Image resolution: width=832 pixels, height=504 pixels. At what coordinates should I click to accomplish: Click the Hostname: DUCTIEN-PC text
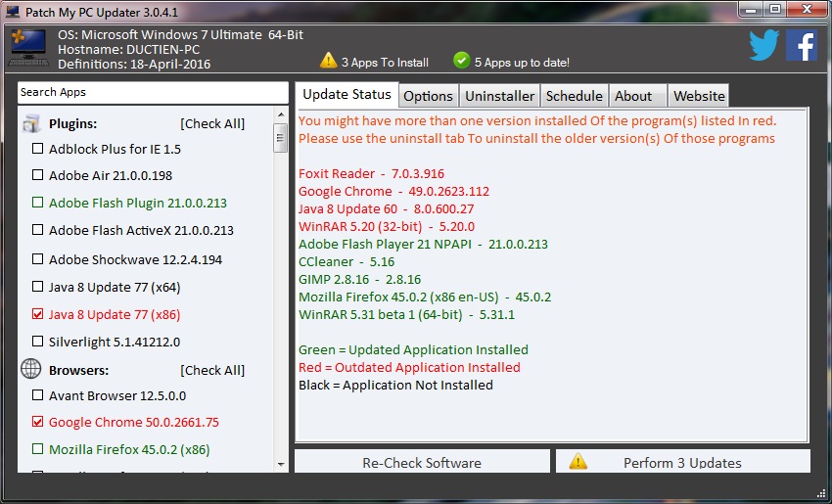(129, 49)
